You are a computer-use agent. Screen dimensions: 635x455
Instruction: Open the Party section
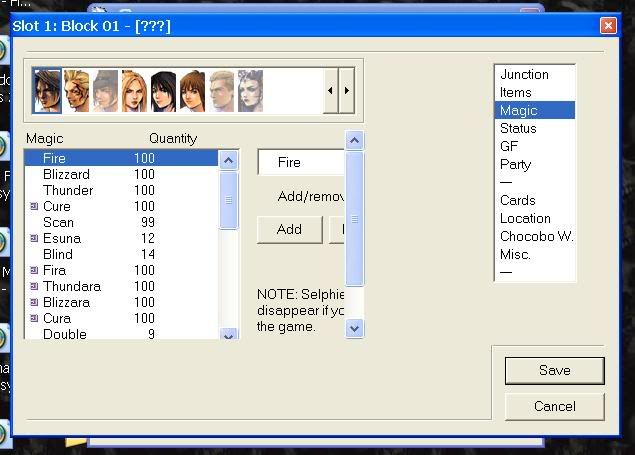point(535,164)
